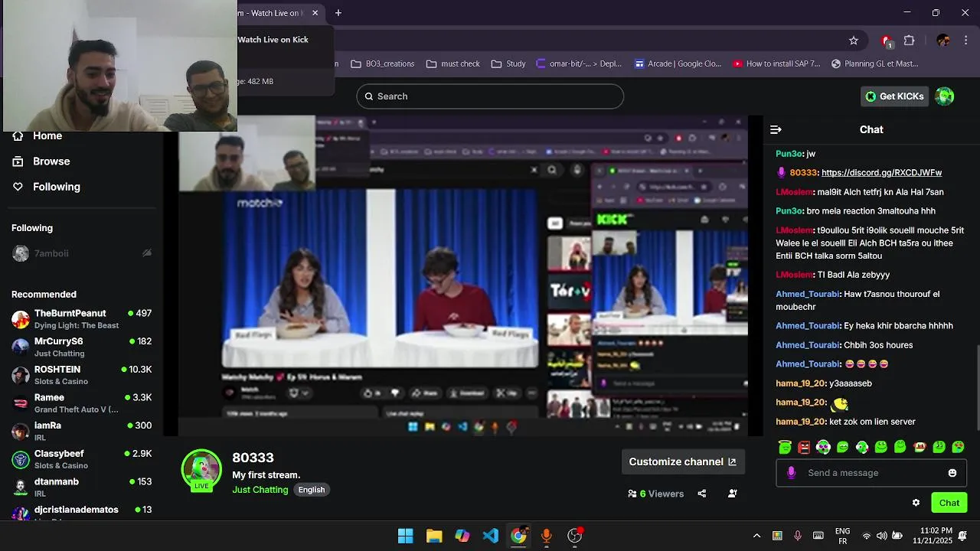980x551 pixels.
Task: Open Planning GL et Mast bookmark
Action: pos(874,64)
